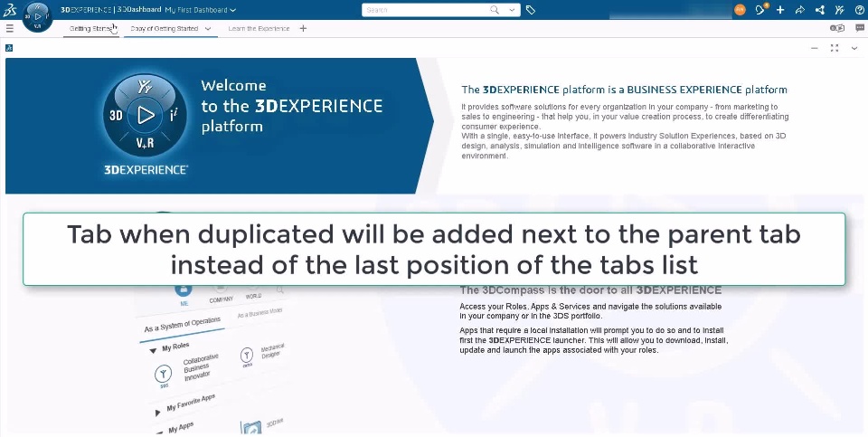The width and height of the screenshot is (868, 437).
Task: Open the social network icon
Action: pyautogui.click(x=820, y=10)
